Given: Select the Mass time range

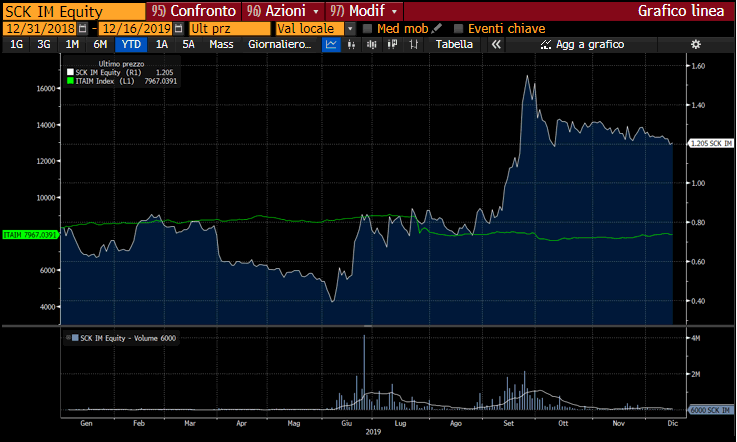Looking at the screenshot, I should pyautogui.click(x=221, y=44).
